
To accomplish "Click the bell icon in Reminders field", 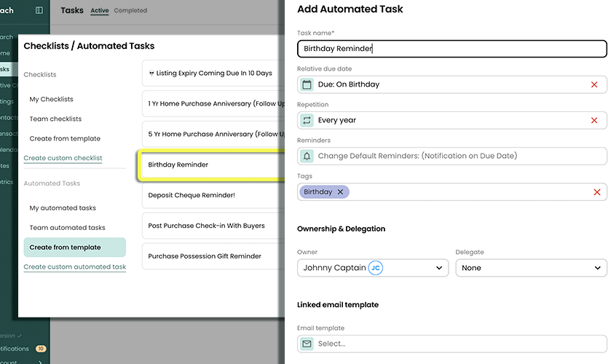I will pyautogui.click(x=307, y=156).
